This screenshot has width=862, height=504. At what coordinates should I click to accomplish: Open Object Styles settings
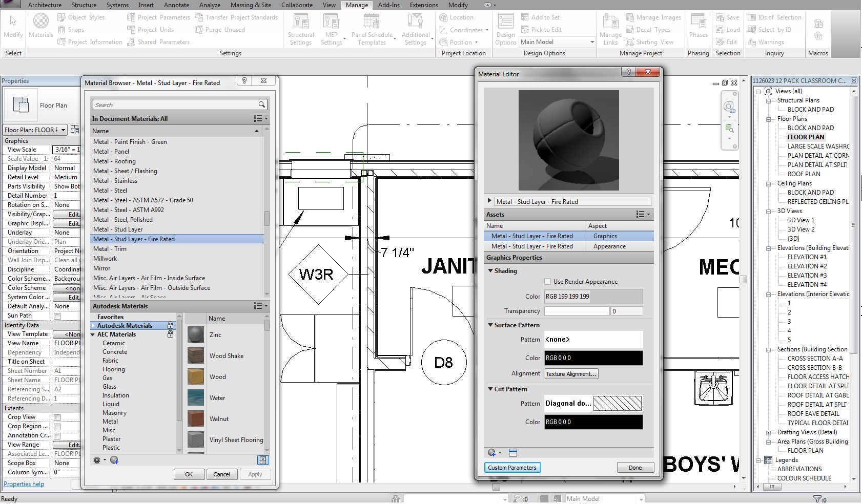coord(81,17)
